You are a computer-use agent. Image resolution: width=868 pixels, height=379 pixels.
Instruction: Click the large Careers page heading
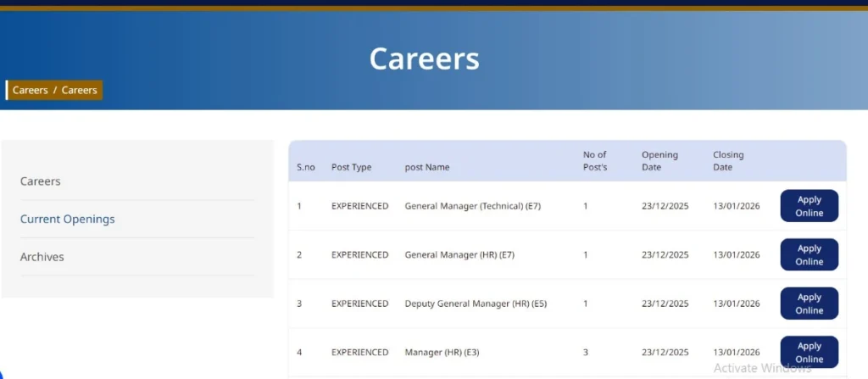(424, 59)
